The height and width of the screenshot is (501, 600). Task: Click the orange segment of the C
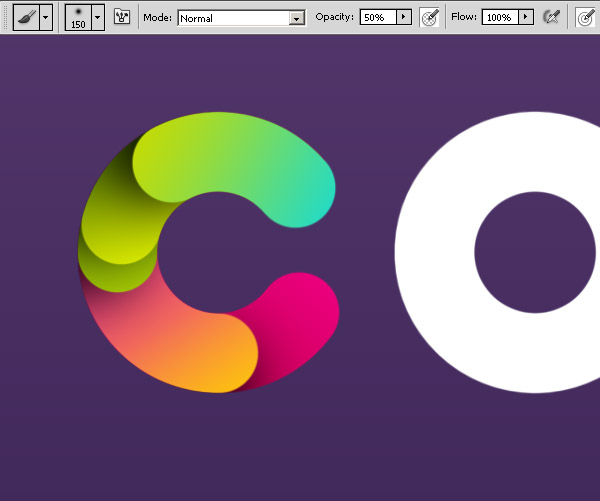[184, 344]
